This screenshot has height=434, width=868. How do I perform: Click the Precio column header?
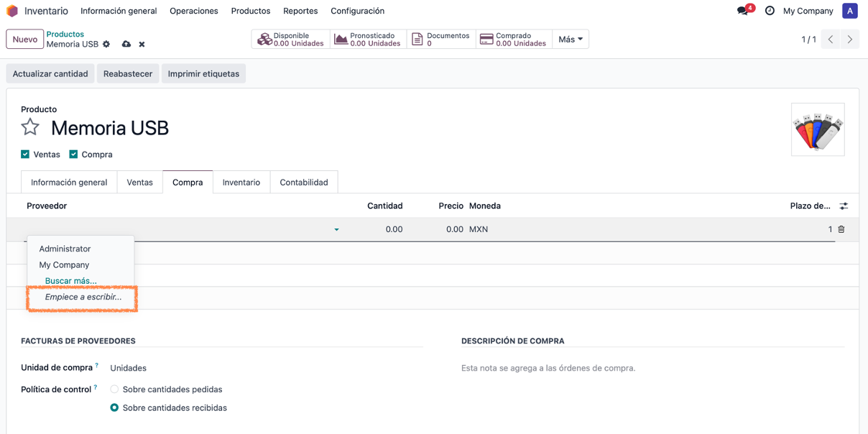[451, 206]
